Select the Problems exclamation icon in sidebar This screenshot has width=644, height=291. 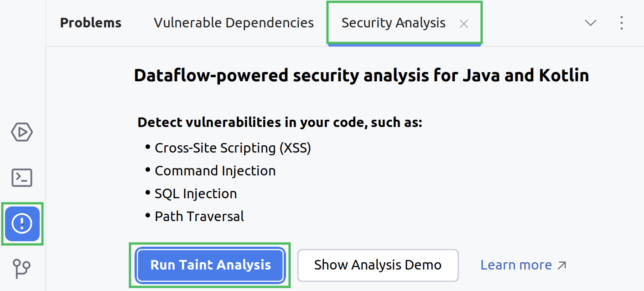(x=22, y=224)
